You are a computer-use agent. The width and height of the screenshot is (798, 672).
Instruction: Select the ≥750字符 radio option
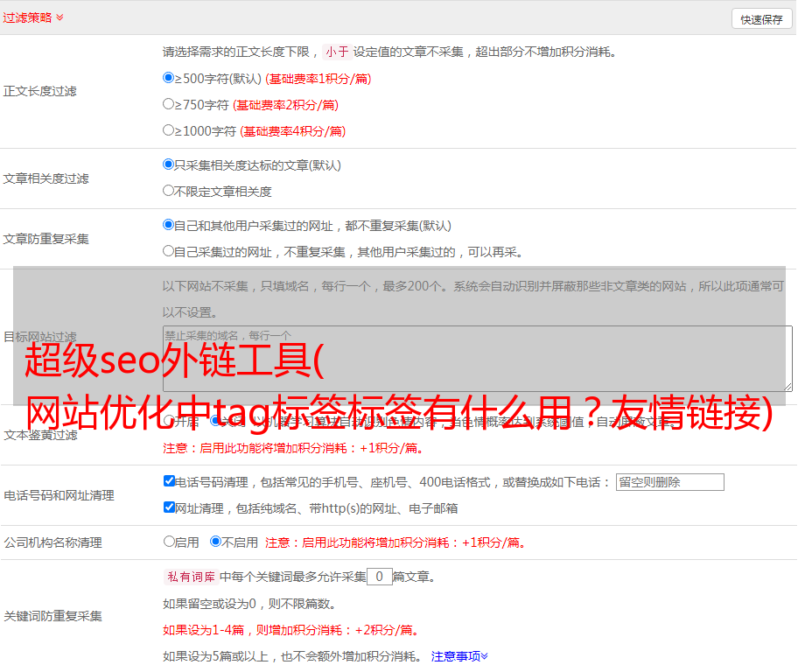[169, 104]
